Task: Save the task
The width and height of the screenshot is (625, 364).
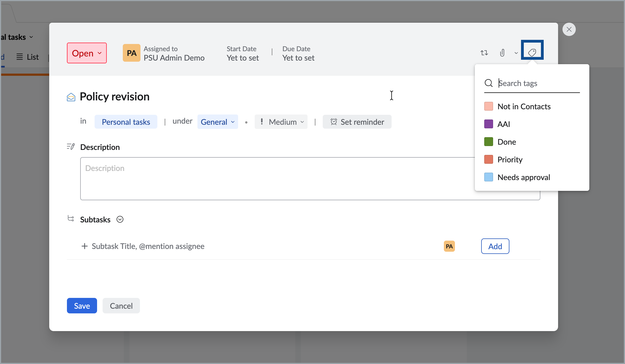Action: point(82,306)
